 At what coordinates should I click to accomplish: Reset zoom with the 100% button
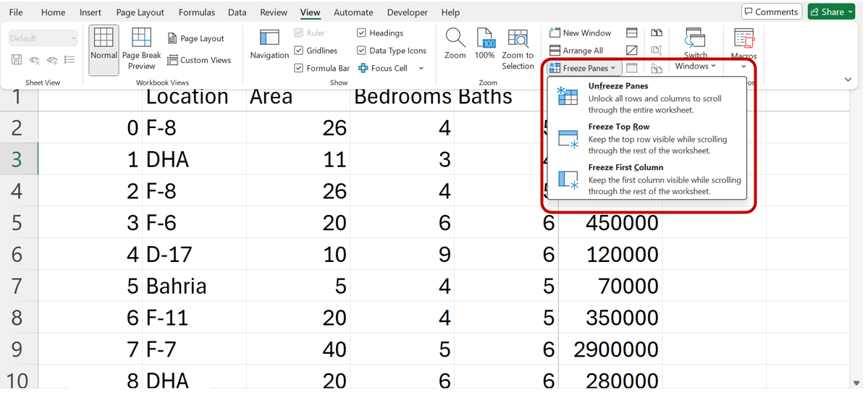coord(484,44)
